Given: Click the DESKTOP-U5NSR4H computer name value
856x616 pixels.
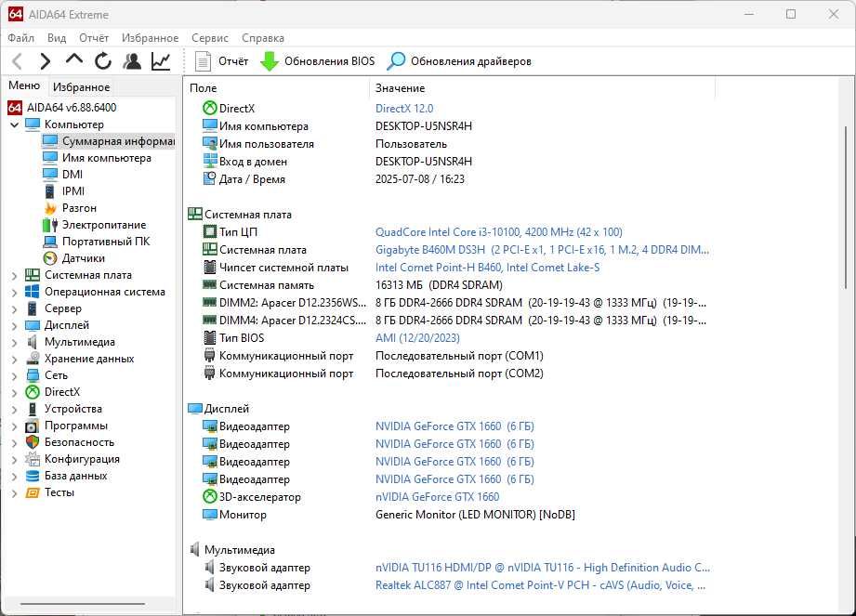Looking at the screenshot, I should (424, 126).
